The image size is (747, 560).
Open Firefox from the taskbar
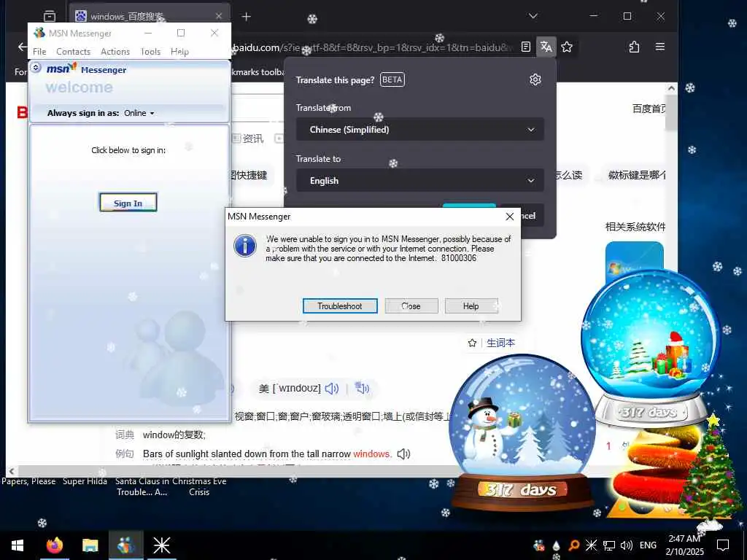(54, 545)
